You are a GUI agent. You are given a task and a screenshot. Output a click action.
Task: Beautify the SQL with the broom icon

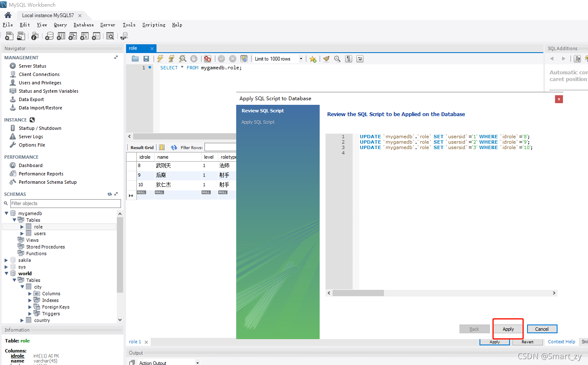pos(326,59)
